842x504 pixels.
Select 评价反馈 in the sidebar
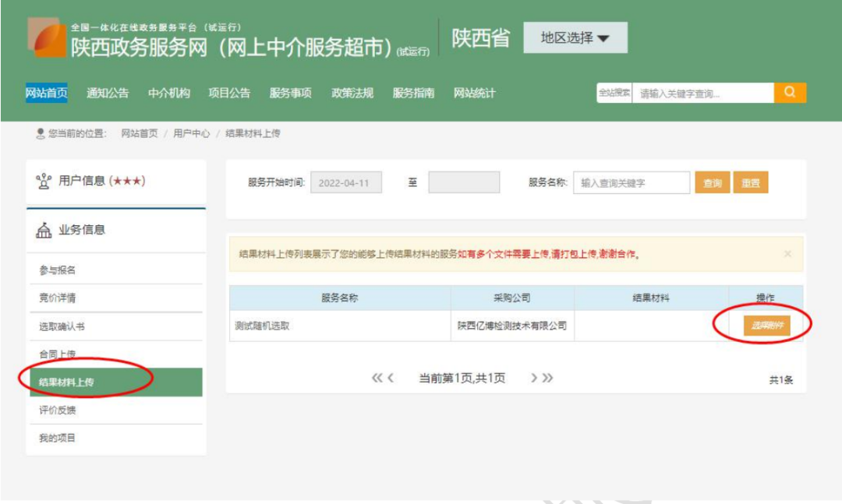(116, 410)
